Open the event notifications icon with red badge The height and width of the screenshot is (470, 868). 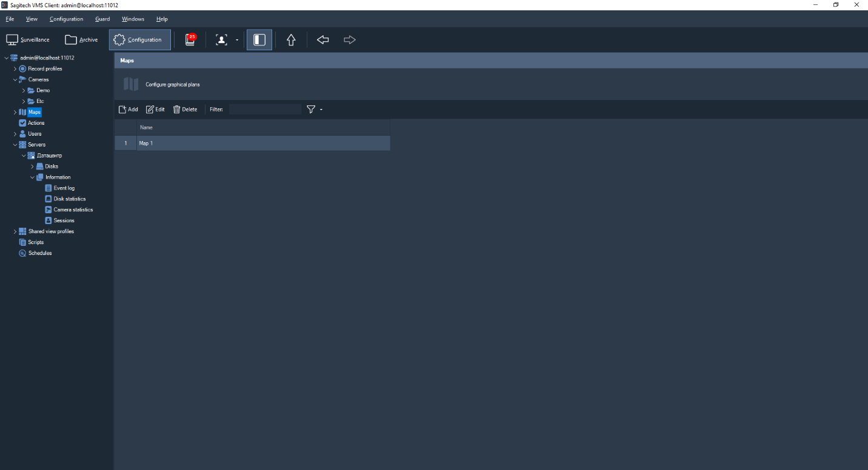190,40
